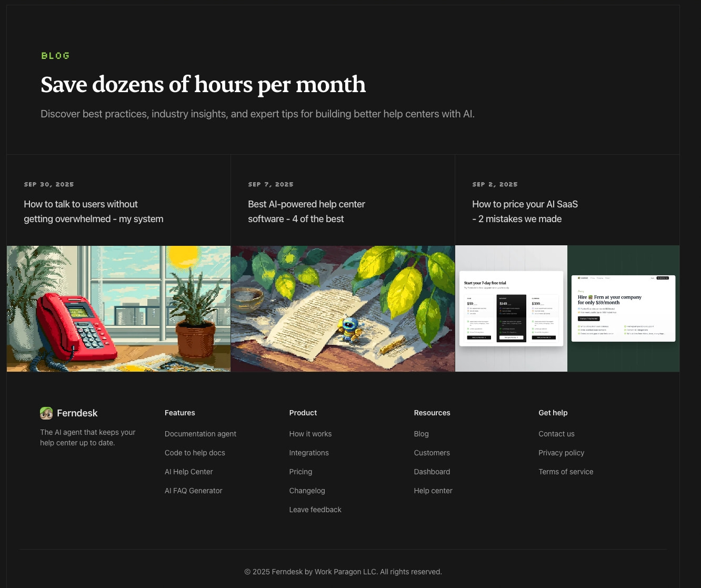Open Pricing footer link
701x588 pixels.
coord(301,472)
